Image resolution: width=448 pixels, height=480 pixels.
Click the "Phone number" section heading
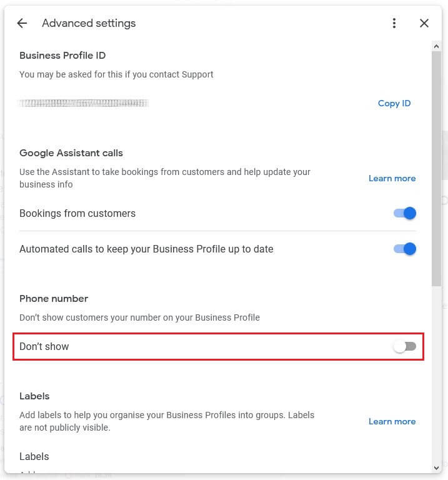[54, 298]
